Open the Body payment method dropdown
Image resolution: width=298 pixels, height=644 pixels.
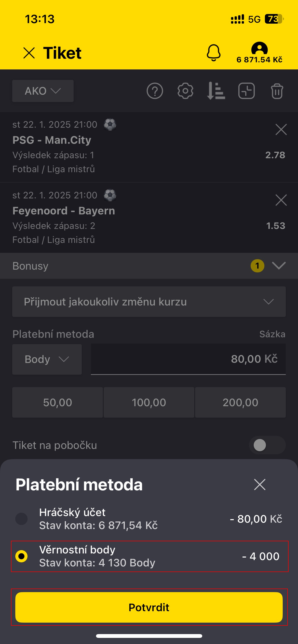[47, 359]
